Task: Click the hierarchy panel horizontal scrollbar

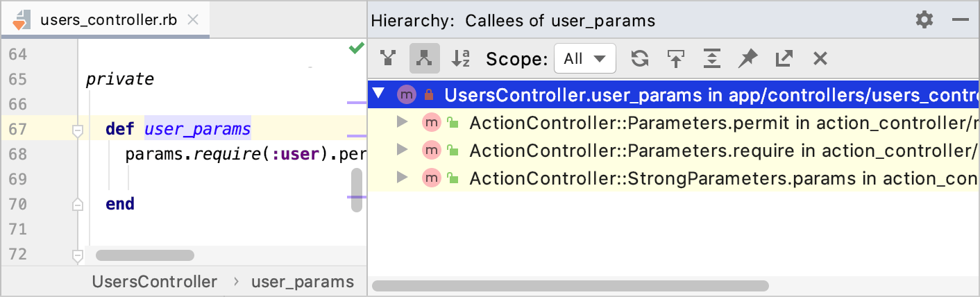Action: tap(571, 285)
